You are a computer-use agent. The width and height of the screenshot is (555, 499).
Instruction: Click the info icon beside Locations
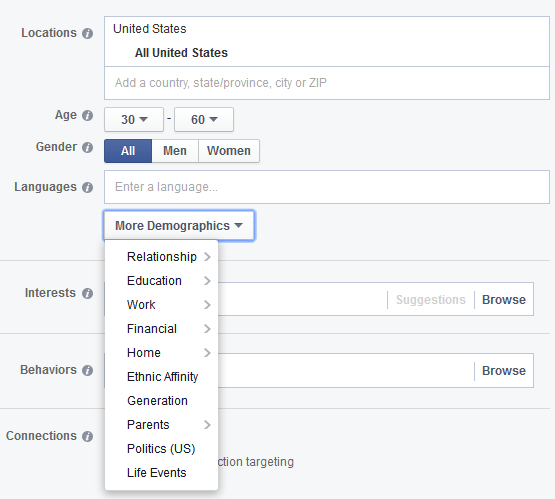click(x=87, y=33)
